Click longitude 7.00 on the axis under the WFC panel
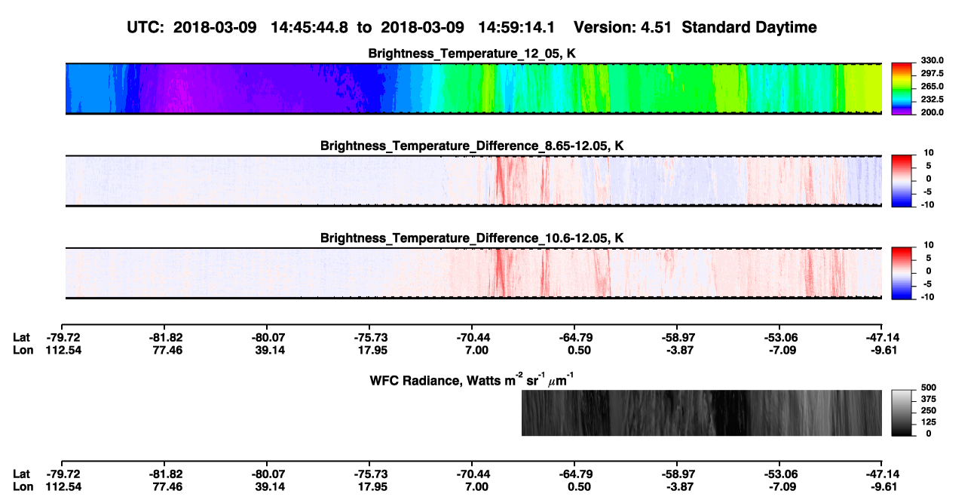 (x=476, y=486)
